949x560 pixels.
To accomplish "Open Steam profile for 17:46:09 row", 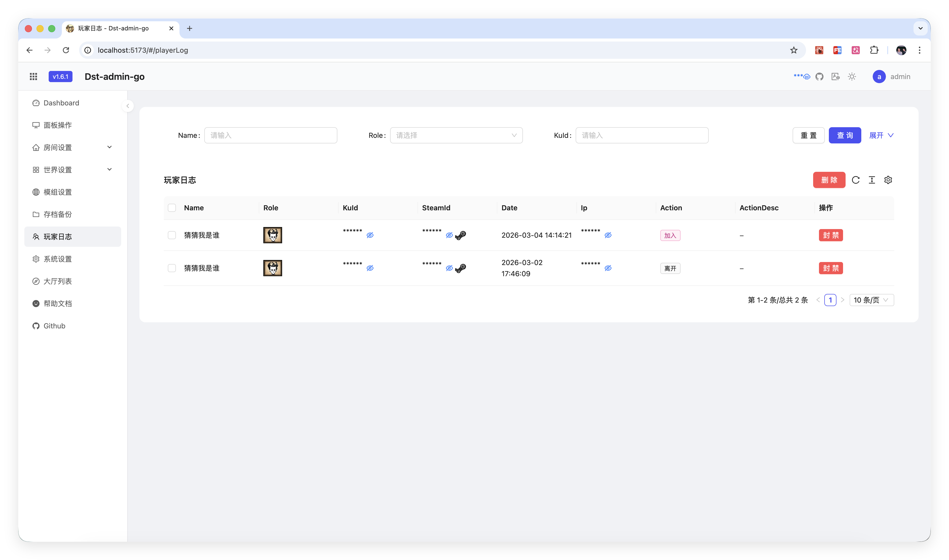I will [461, 268].
